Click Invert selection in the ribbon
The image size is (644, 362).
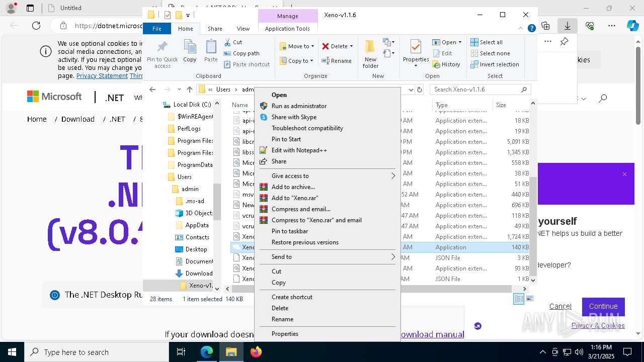tap(495, 64)
